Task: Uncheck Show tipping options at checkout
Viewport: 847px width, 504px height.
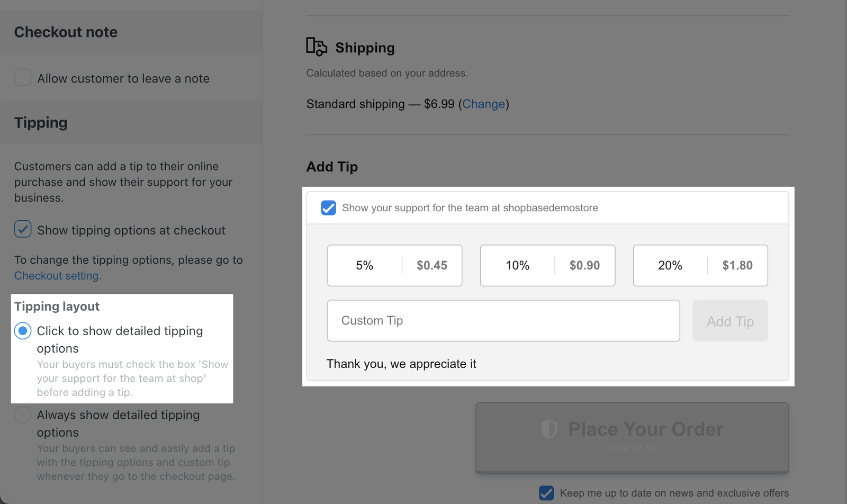Action: click(23, 229)
